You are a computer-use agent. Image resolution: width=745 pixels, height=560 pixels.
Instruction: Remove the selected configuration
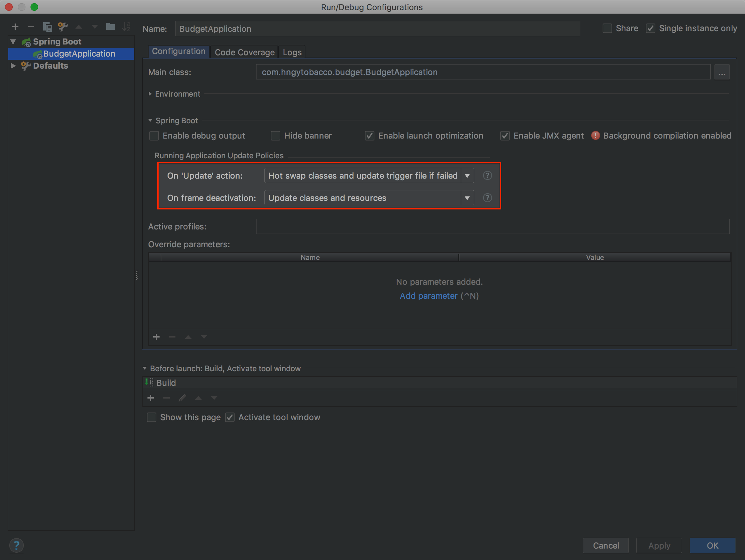coord(31,27)
